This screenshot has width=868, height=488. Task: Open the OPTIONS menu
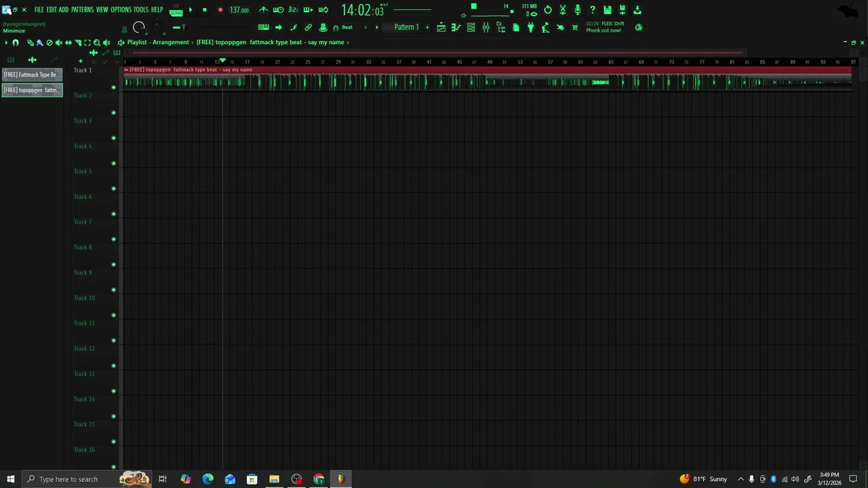pyautogui.click(x=121, y=9)
